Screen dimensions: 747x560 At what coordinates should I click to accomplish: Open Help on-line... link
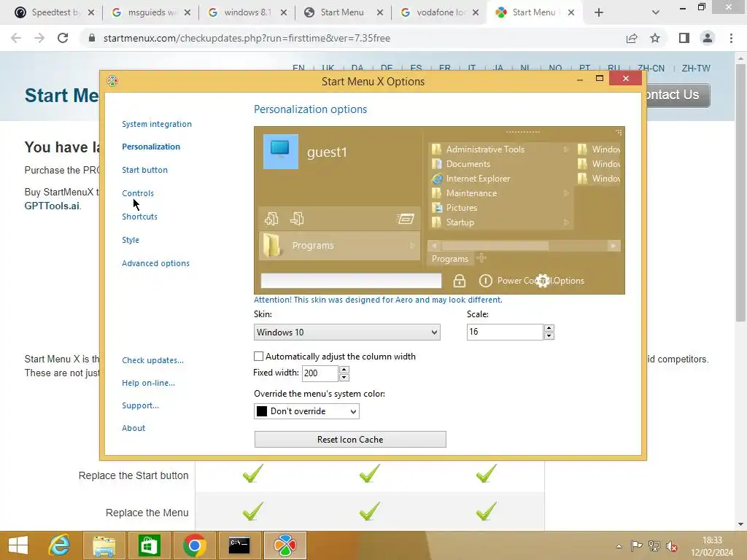click(x=148, y=383)
